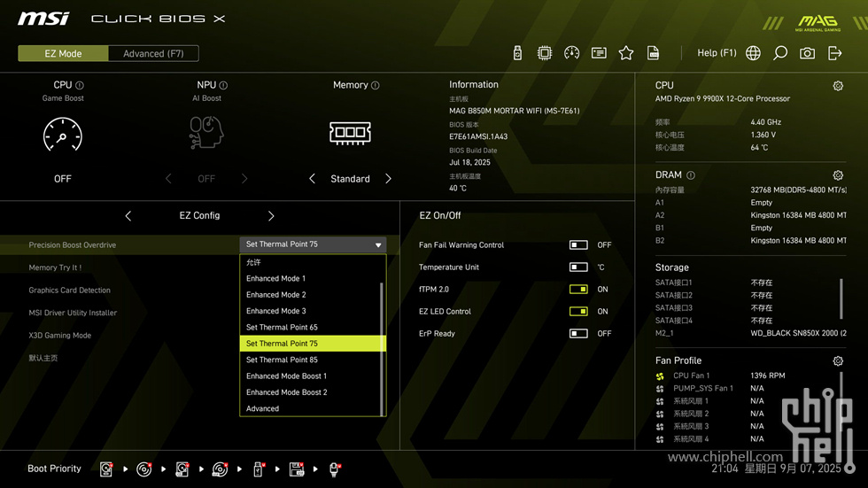Click the dropdown list scrollbar

pos(382,348)
